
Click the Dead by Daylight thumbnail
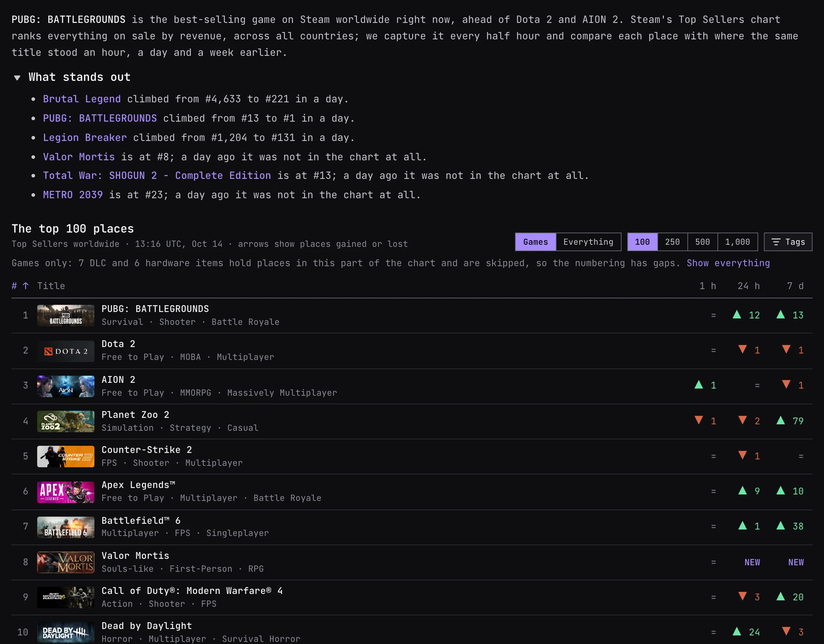click(66, 633)
